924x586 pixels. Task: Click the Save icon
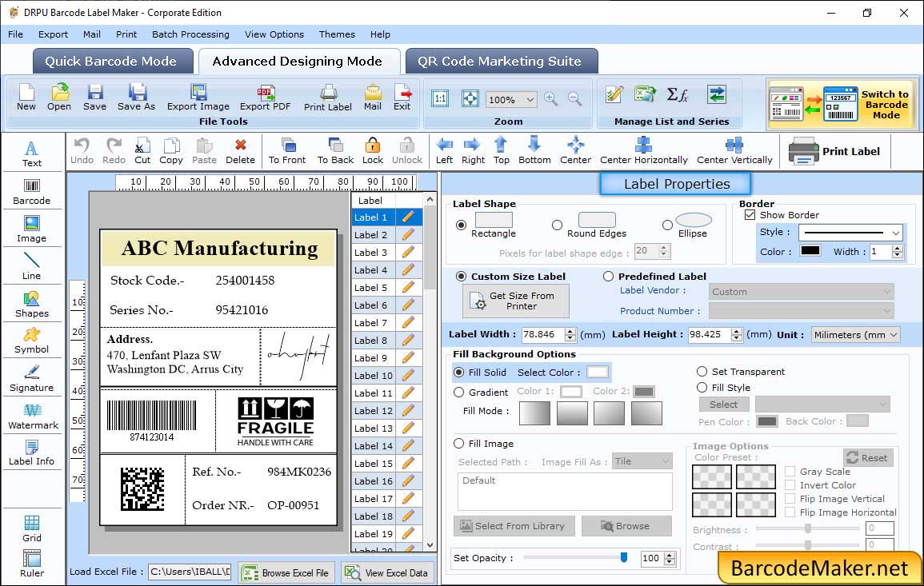point(95,98)
